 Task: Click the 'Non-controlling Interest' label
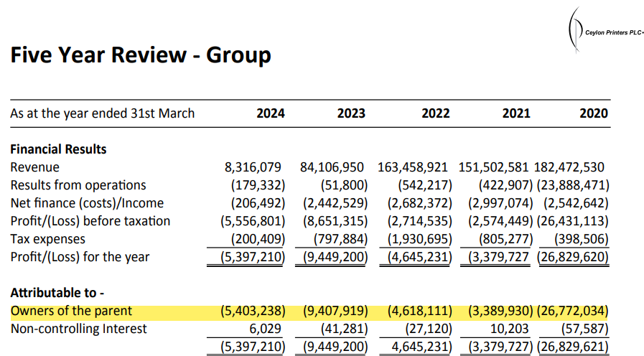pyautogui.click(x=78, y=329)
